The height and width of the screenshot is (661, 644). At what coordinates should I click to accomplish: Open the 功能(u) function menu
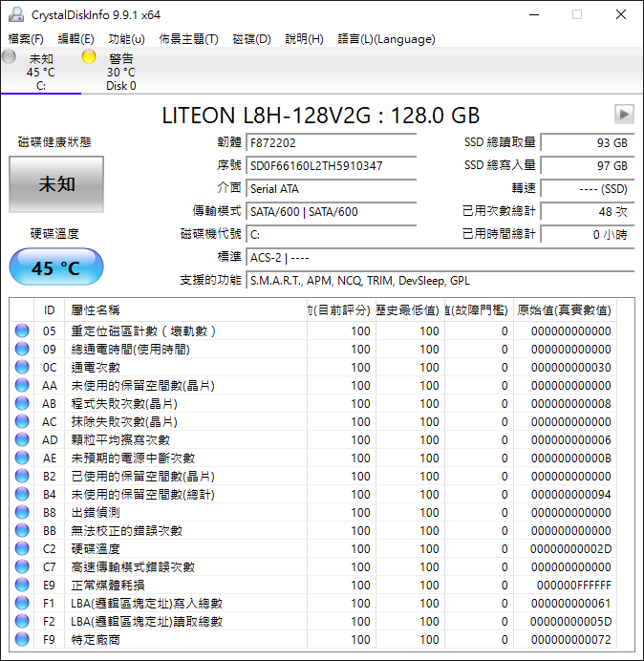126,39
